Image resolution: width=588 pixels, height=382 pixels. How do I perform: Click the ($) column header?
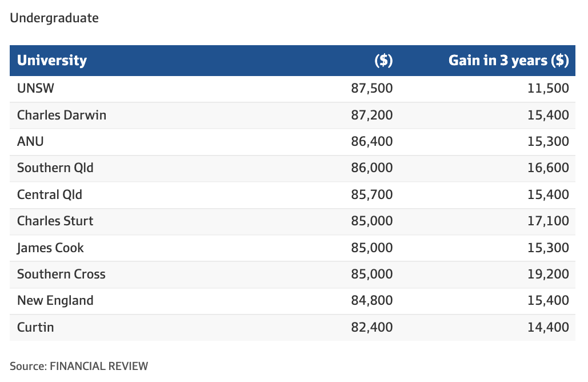(x=383, y=61)
